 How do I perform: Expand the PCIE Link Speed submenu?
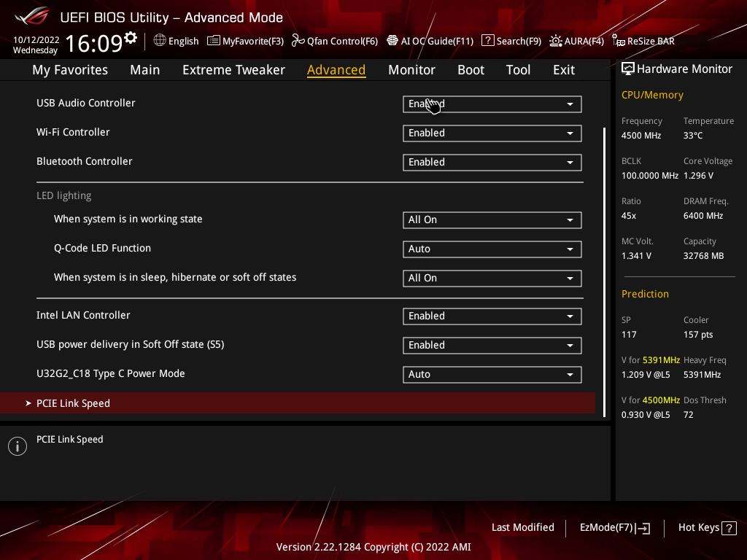(x=298, y=402)
